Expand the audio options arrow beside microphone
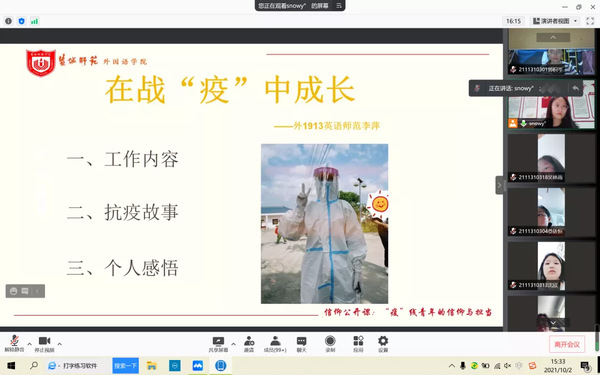Screen dimensions: 600x375 [x=29, y=343]
